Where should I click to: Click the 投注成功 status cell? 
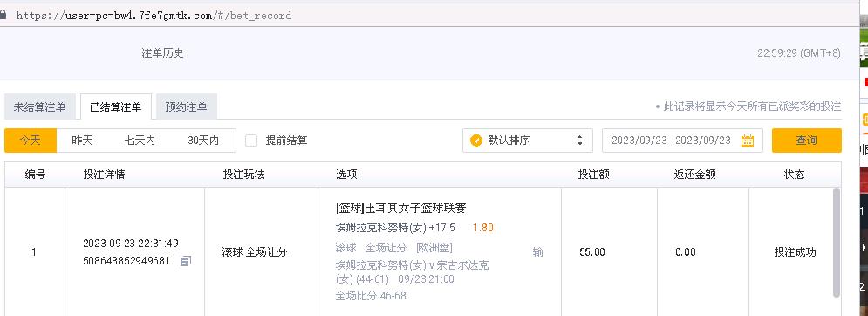(x=795, y=252)
